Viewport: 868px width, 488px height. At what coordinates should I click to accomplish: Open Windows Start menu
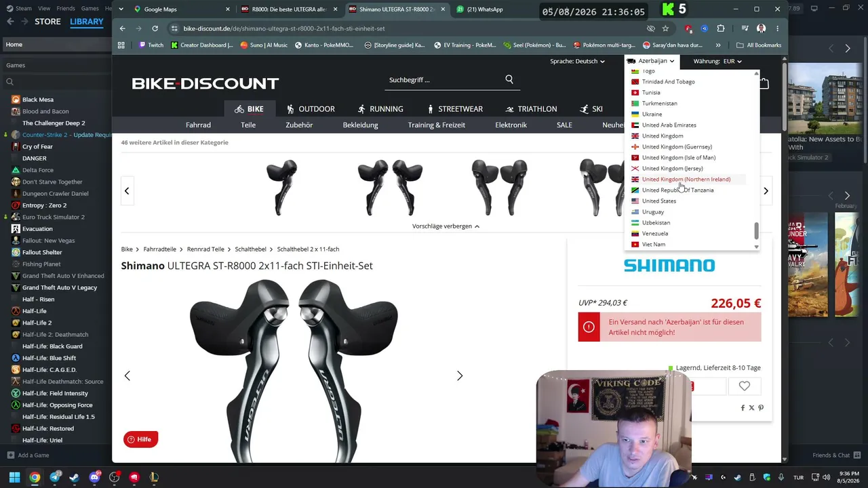(x=14, y=477)
